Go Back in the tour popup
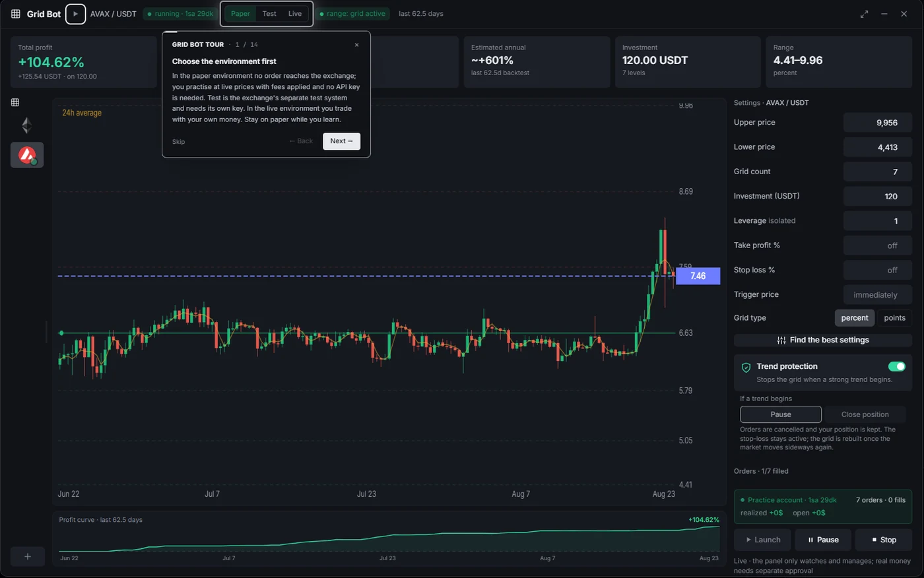The height and width of the screenshot is (578, 924). [301, 141]
